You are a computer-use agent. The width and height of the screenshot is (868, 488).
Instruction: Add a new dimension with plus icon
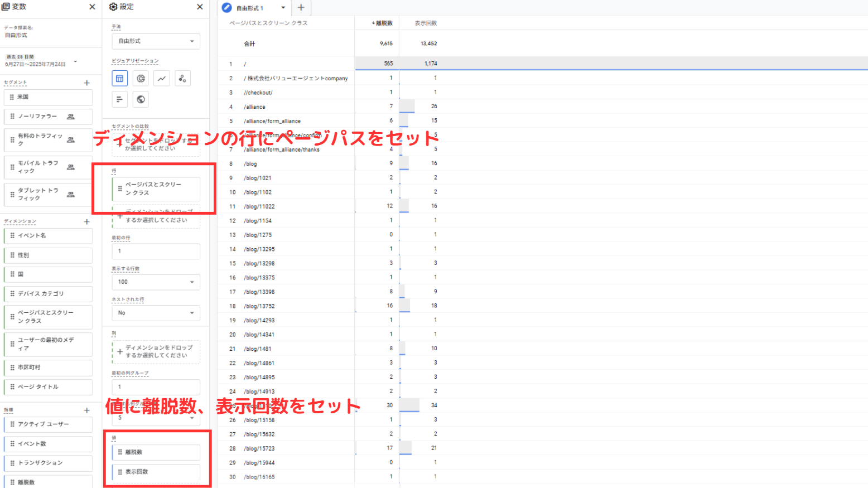pos(86,221)
